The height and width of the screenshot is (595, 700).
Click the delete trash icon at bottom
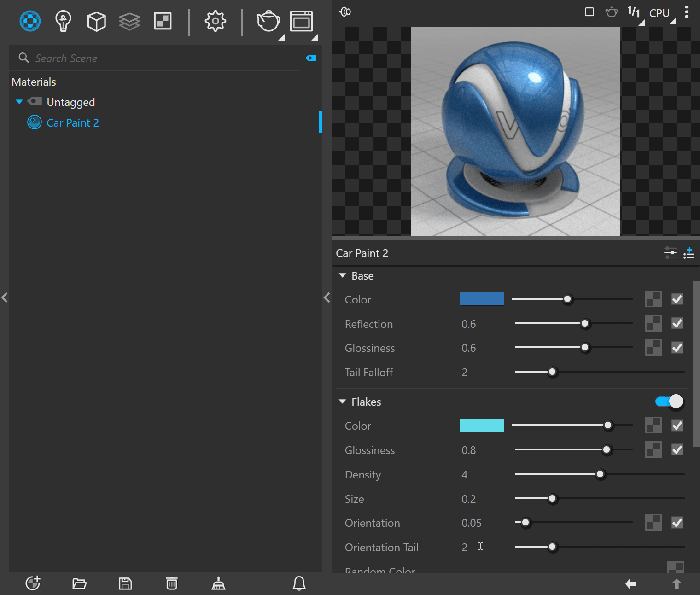pyautogui.click(x=172, y=583)
